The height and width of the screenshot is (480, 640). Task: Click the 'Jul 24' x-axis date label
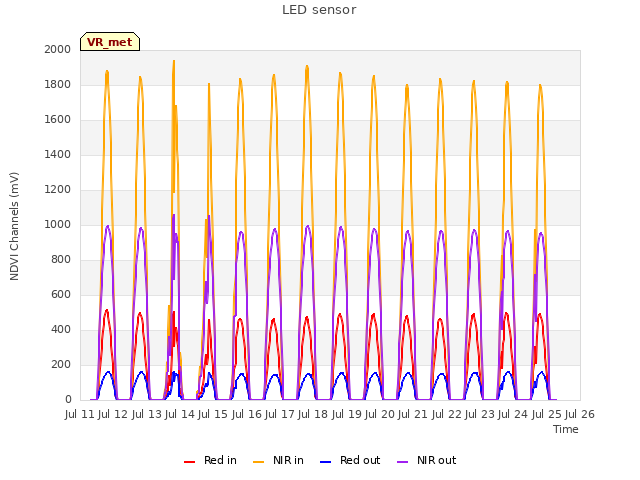tap(513, 414)
